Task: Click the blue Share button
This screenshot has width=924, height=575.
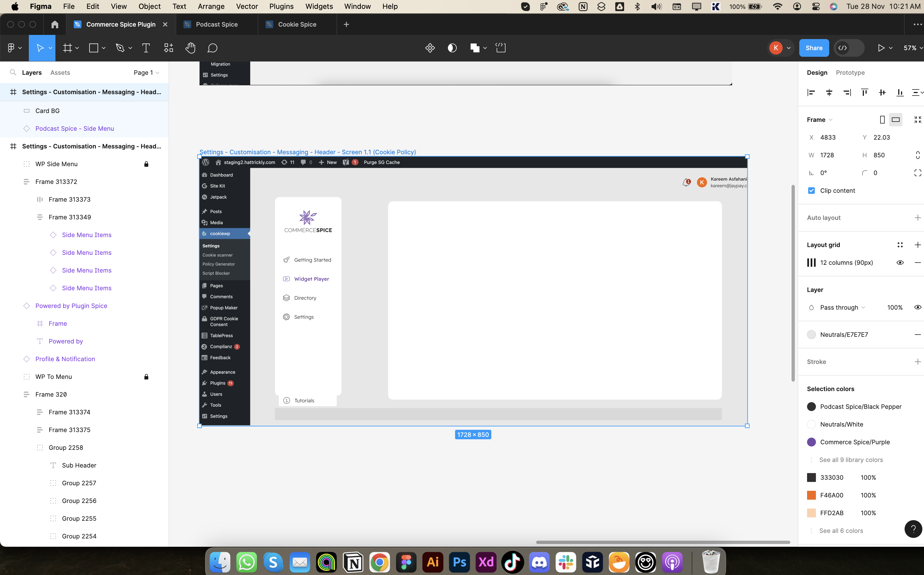Action: [x=814, y=48]
